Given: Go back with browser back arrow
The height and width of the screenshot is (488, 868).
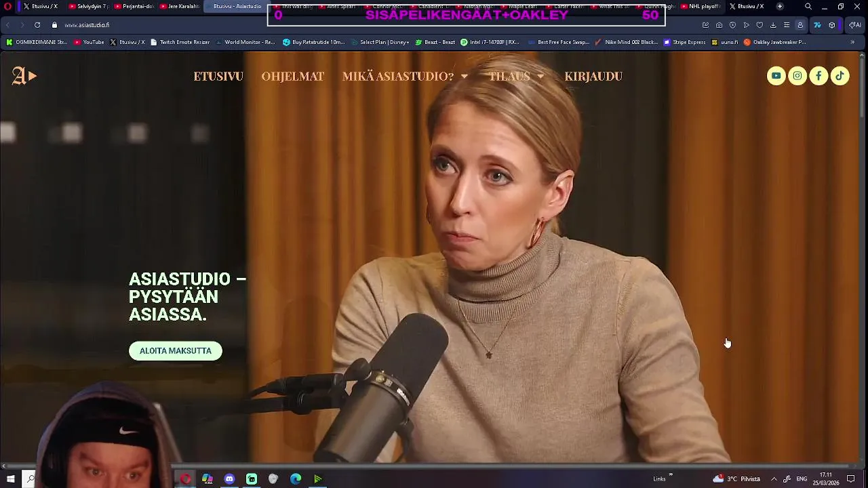Looking at the screenshot, I should [x=8, y=25].
